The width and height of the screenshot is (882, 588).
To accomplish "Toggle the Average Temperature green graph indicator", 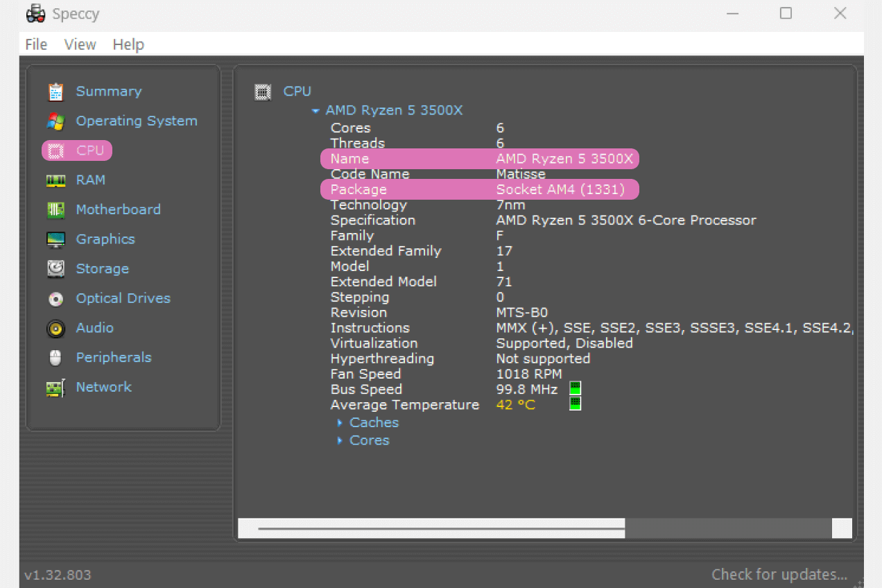I will tap(575, 404).
